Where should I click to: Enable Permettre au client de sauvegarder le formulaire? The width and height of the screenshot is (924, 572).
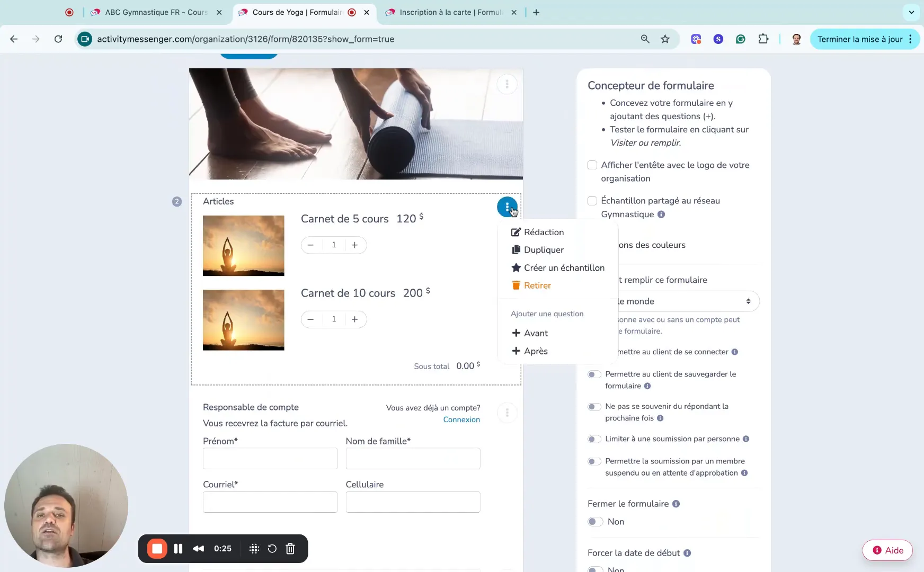(595, 374)
